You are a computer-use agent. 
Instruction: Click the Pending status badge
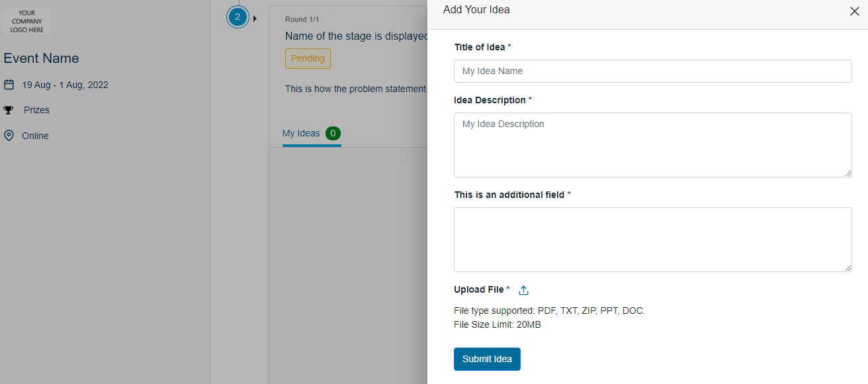tap(308, 58)
